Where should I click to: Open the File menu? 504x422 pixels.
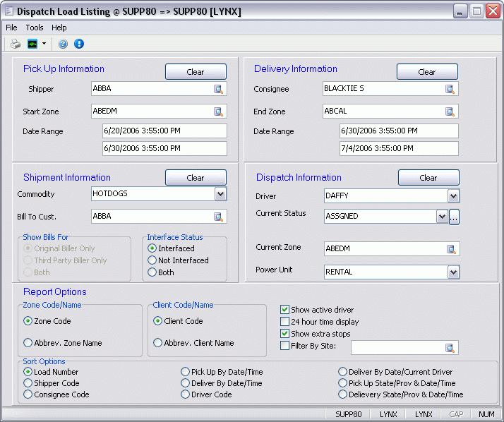click(x=11, y=28)
